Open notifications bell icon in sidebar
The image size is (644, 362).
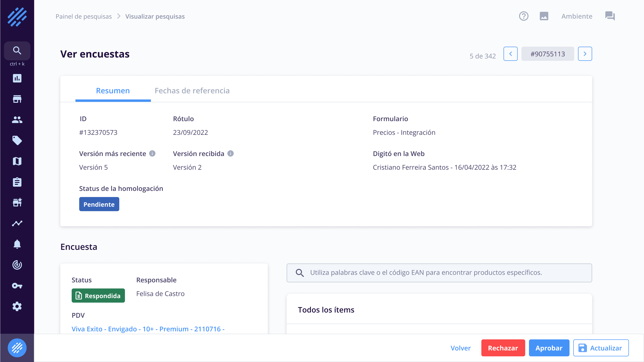pyautogui.click(x=17, y=244)
